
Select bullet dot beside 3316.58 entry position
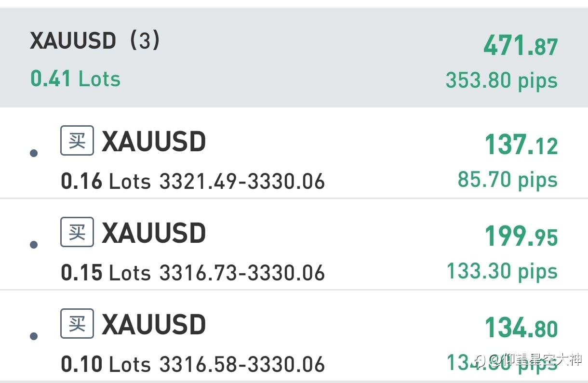(34, 336)
